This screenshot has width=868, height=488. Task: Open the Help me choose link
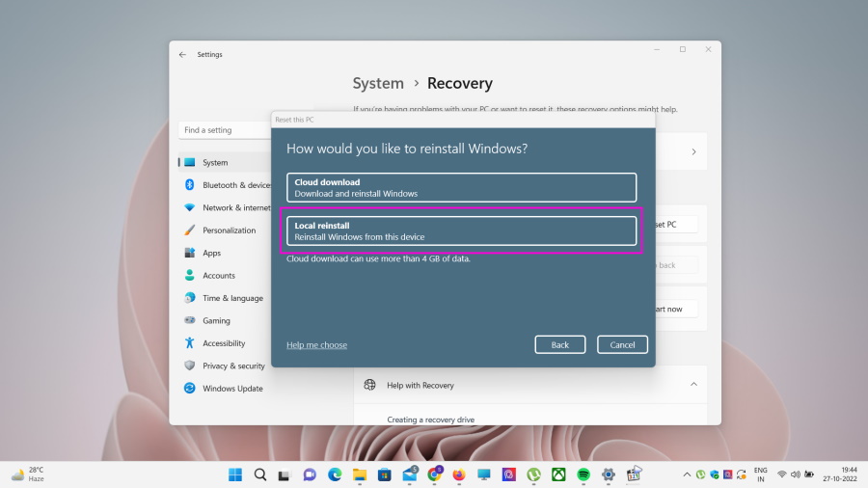(316, 344)
